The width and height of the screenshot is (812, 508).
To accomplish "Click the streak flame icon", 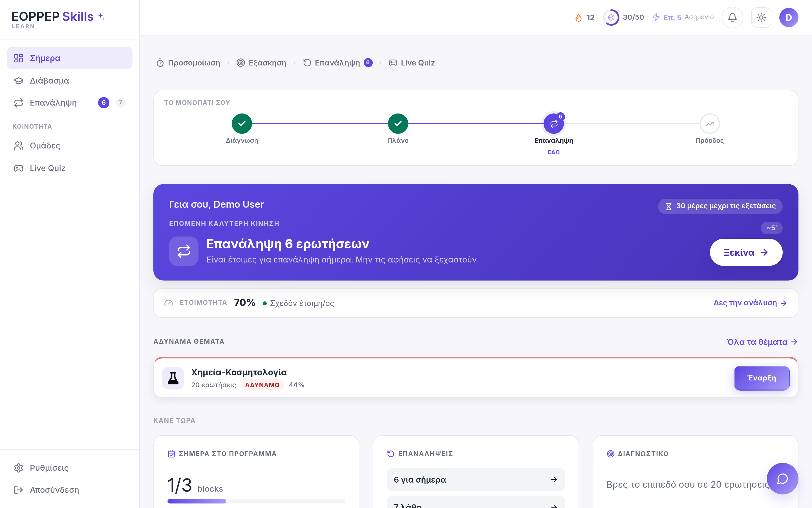I will pyautogui.click(x=579, y=17).
